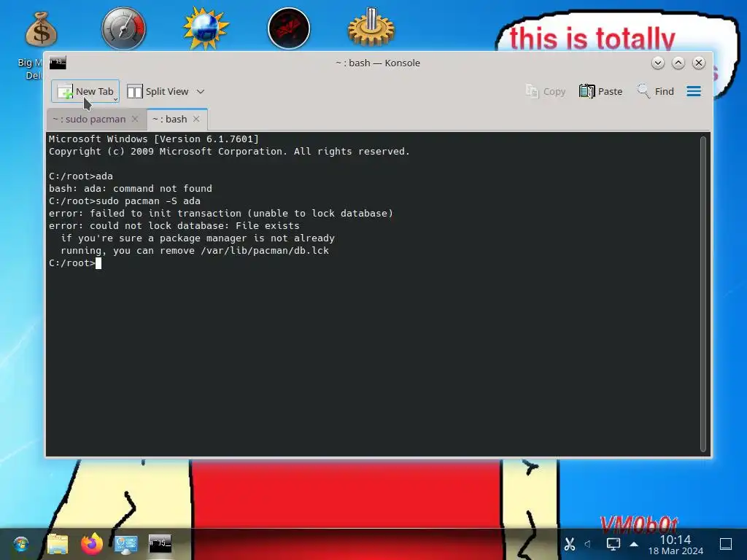Open Find in Konsole toolbar
The width and height of the screenshot is (747, 560).
[x=656, y=91]
